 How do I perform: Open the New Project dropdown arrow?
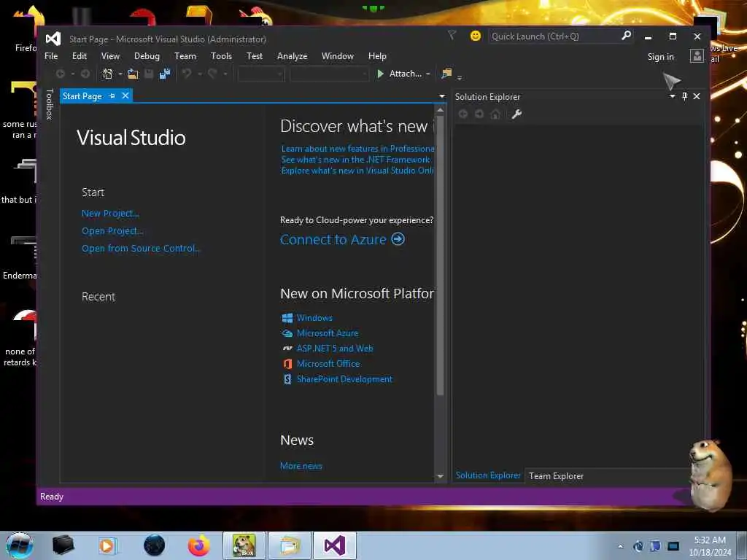(120, 74)
